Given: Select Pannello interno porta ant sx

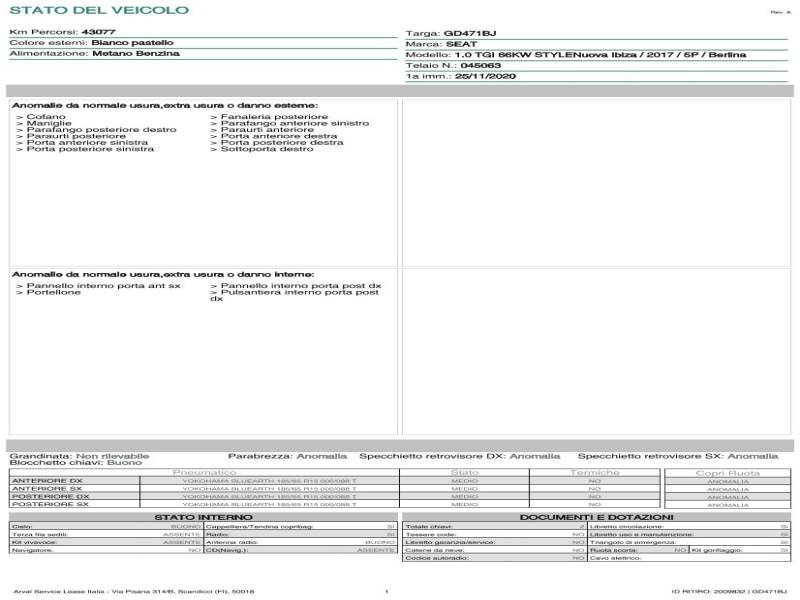Looking at the screenshot, I should tap(98, 286).
